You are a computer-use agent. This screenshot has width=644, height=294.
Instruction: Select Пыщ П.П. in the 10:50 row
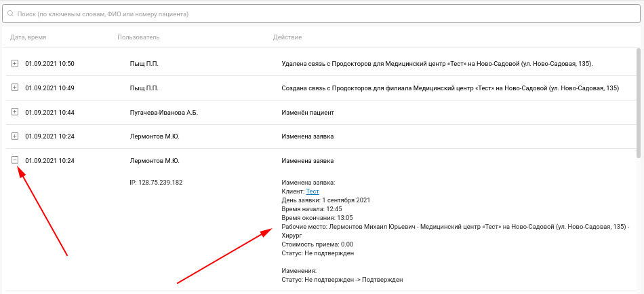tap(144, 64)
